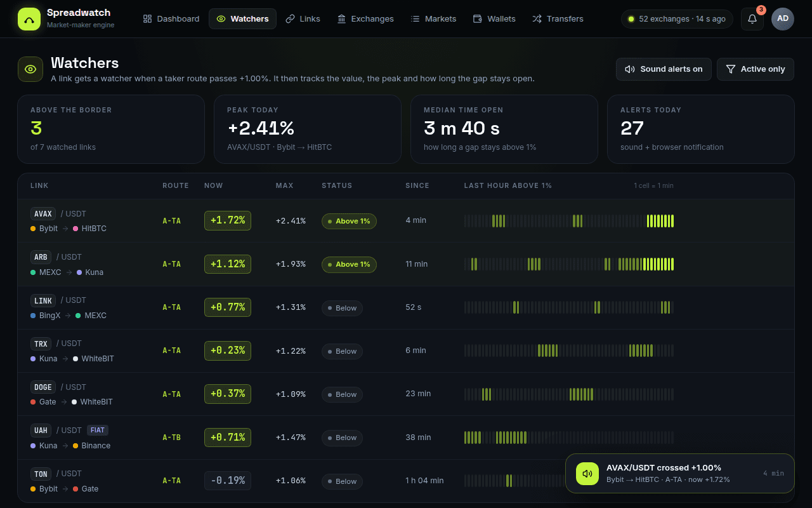Open the Transfers tab
The image size is (812, 508).
point(558,19)
